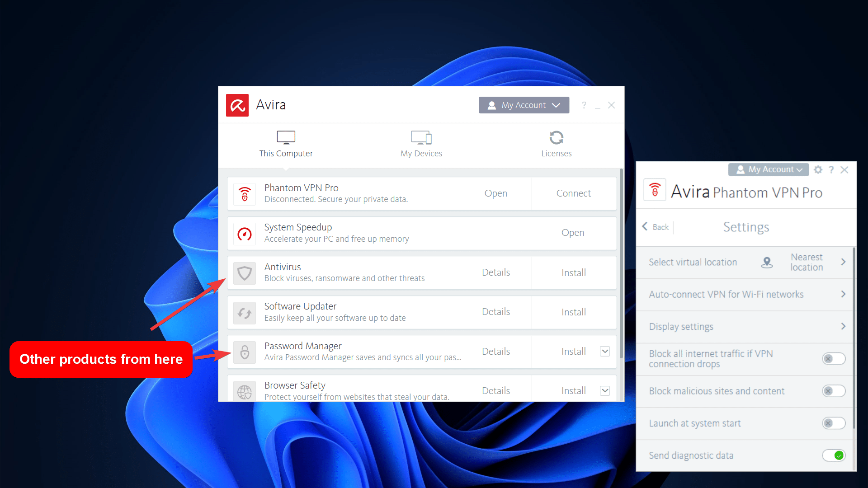This screenshot has height=488, width=868.
Task: Open Phantom VPN Pro
Action: [x=496, y=193]
